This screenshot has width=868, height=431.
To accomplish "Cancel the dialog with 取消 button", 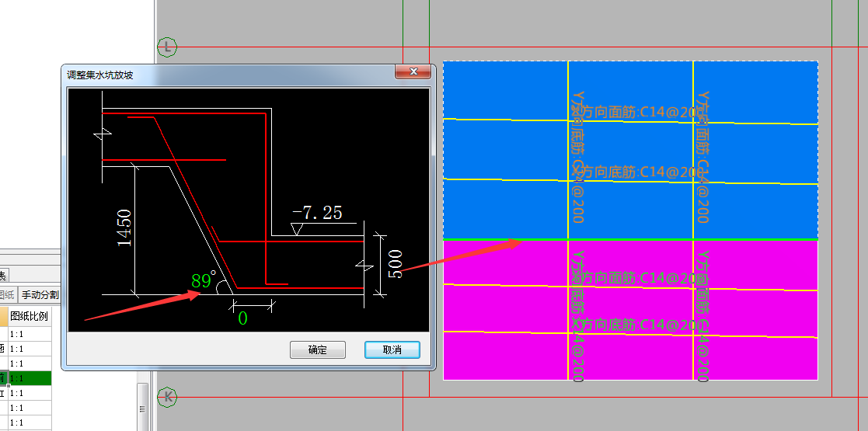I will (392, 349).
